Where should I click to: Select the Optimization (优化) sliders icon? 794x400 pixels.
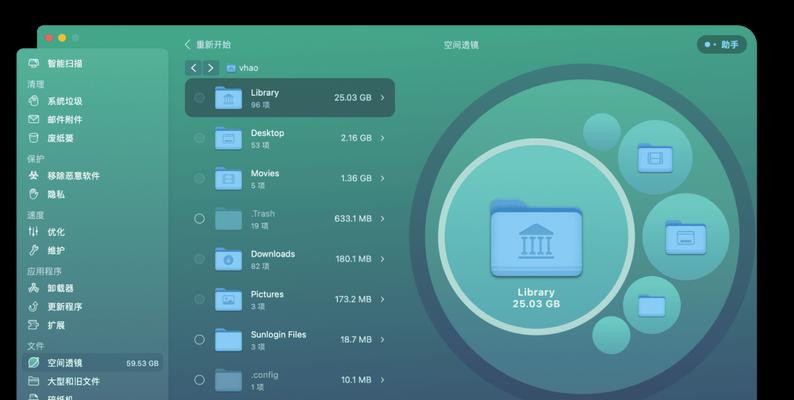(33, 232)
